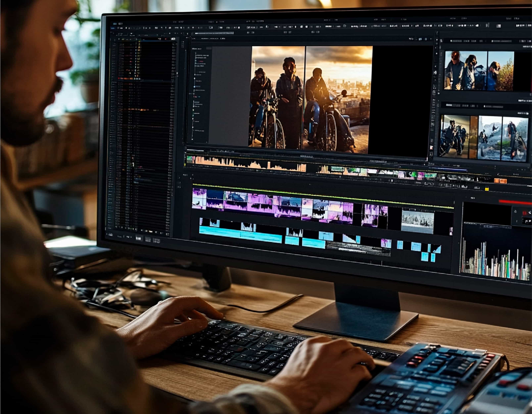Click the gray progress bar below the top toolbar
Image resolution: width=532 pixels, height=414 pixels.
pyautogui.click(x=214, y=33)
